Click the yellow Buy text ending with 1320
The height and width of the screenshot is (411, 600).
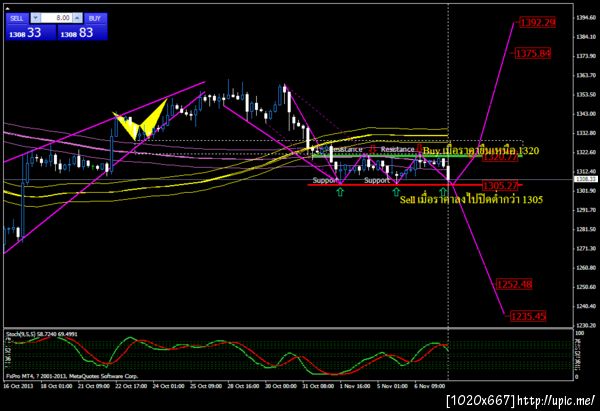point(481,150)
